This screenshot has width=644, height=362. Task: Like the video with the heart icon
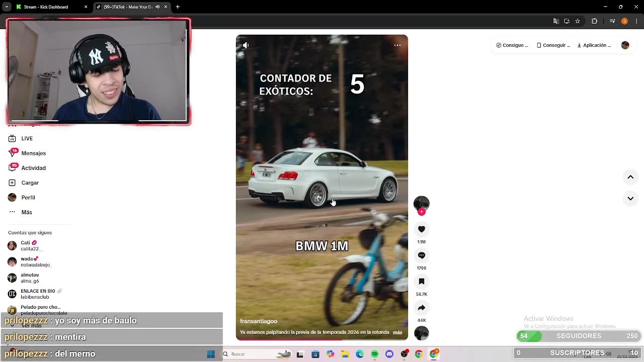pos(422,229)
